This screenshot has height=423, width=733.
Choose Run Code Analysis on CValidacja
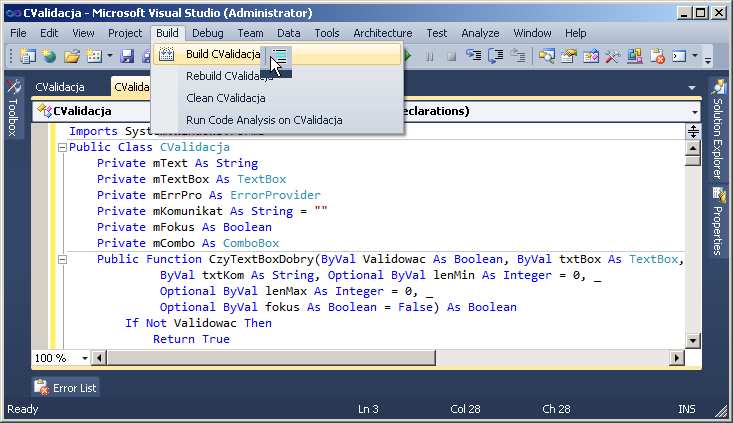[278, 120]
